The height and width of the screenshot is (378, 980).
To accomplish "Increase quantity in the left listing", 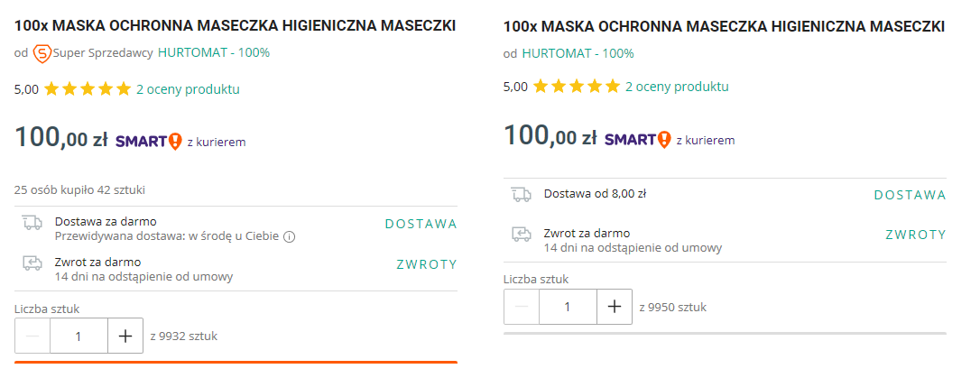I will pyautogui.click(x=125, y=337).
